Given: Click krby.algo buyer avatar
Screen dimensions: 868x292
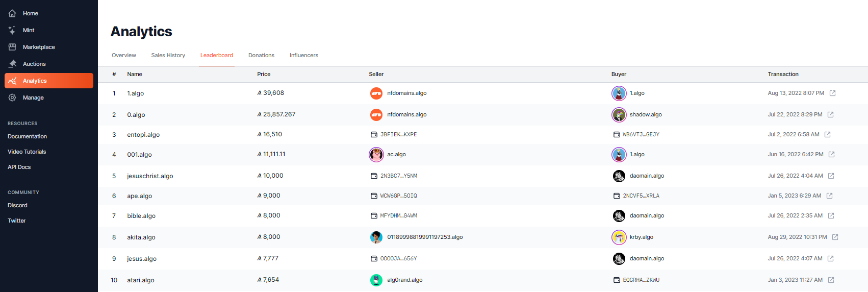Looking at the screenshot, I should click(x=619, y=237).
